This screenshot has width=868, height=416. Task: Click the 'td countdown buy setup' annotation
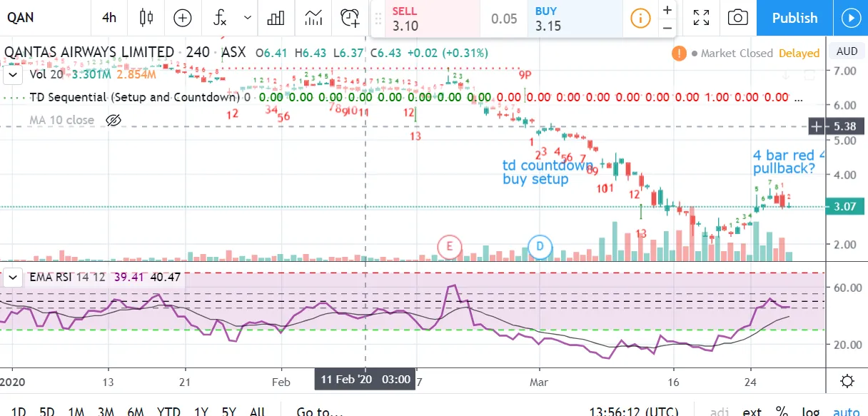click(547, 172)
